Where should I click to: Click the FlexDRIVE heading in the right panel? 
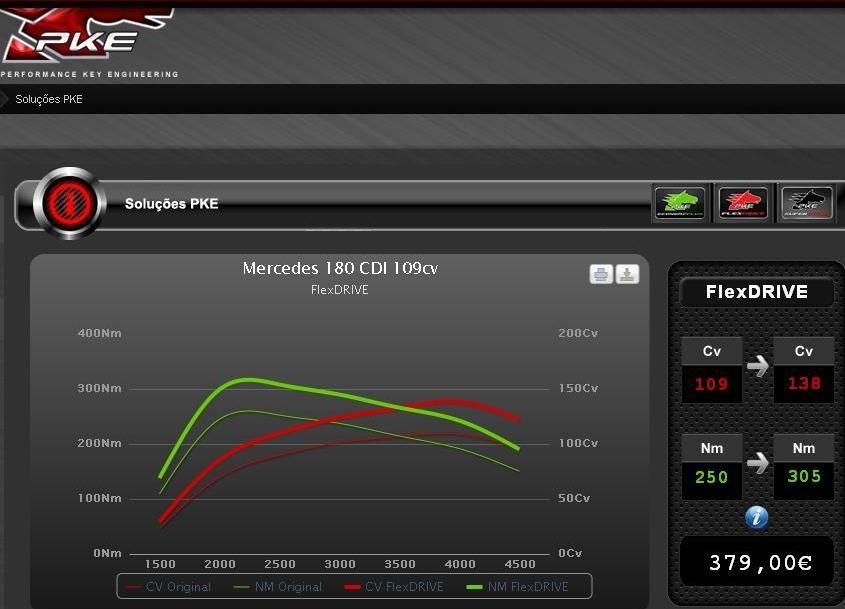[x=757, y=292]
